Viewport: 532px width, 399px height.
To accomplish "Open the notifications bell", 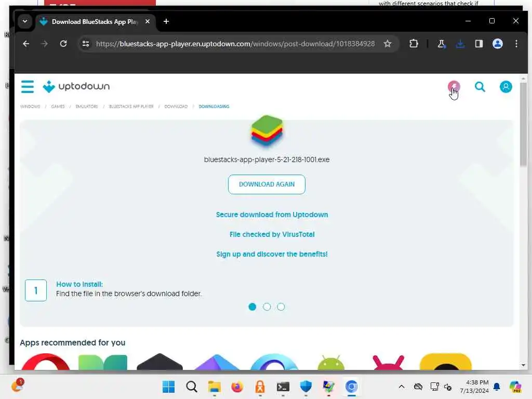I will click(x=496, y=387).
